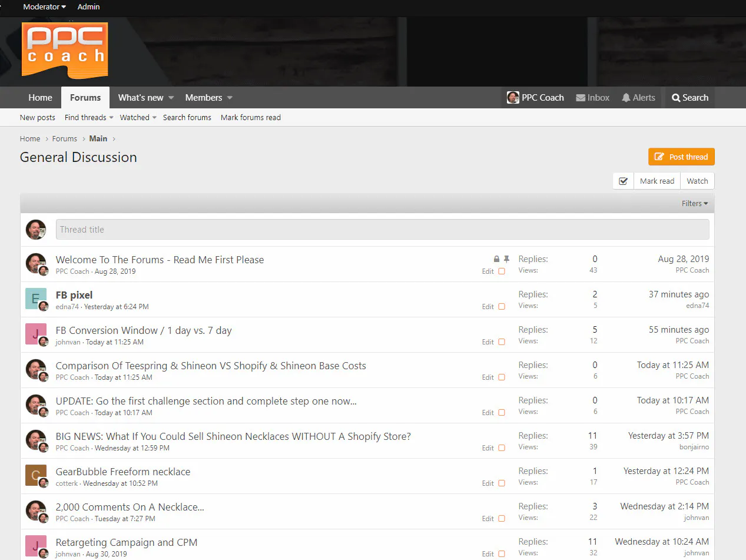Expand the What's new dropdown arrow
This screenshot has height=560, width=746.
[x=171, y=98]
